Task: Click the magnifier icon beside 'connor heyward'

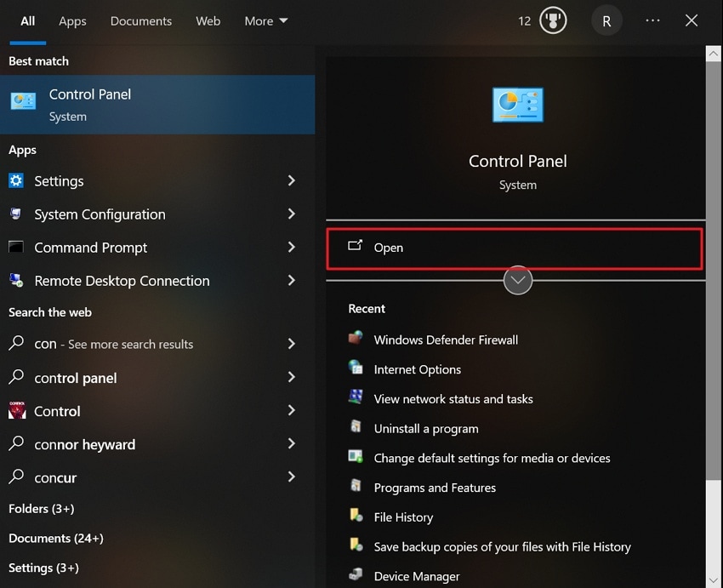Action: pyautogui.click(x=16, y=443)
